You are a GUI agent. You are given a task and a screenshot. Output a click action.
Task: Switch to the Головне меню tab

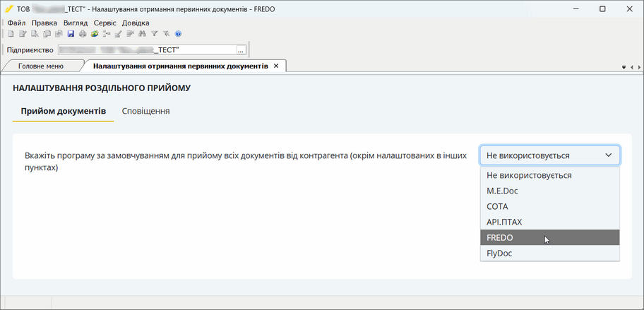click(41, 66)
